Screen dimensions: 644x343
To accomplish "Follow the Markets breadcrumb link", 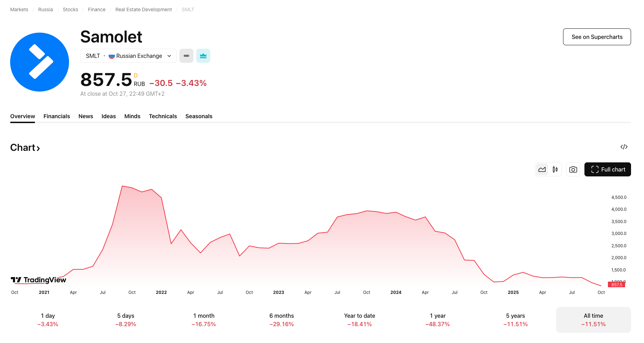I will pos(19,9).
